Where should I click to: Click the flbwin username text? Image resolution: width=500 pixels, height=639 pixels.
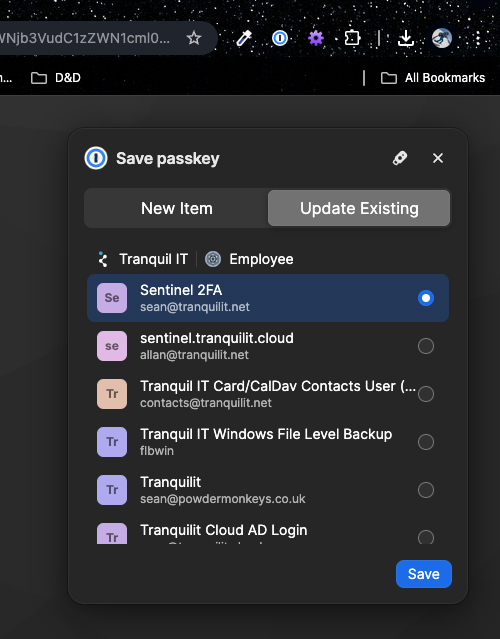(x=157, y=451)
